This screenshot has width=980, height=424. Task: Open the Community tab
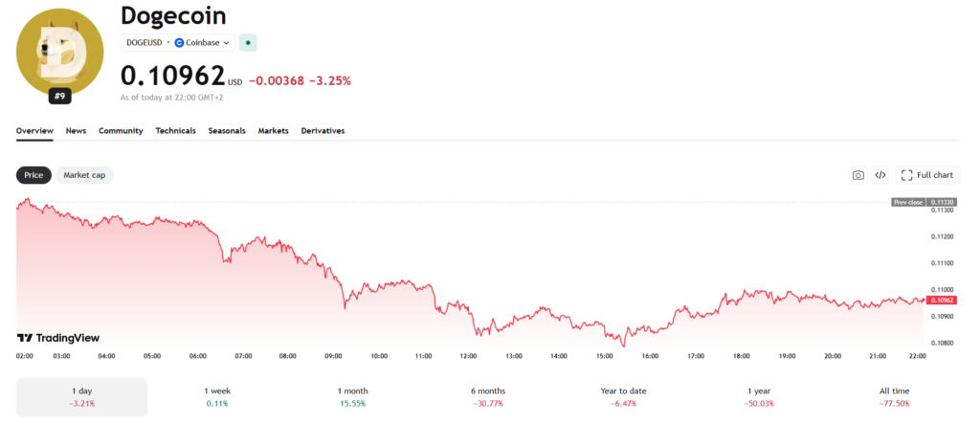point(121,131)
